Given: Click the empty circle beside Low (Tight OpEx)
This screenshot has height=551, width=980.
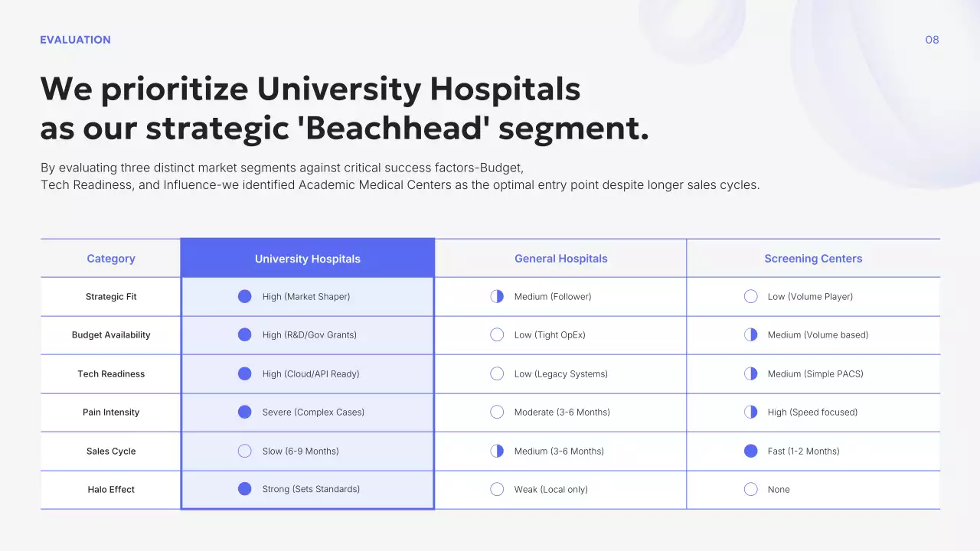Looking at the screenshot, I should pos(497,334).
